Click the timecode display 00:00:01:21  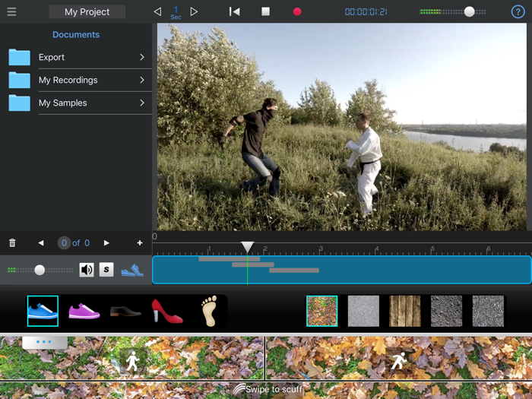coord(366,12)
